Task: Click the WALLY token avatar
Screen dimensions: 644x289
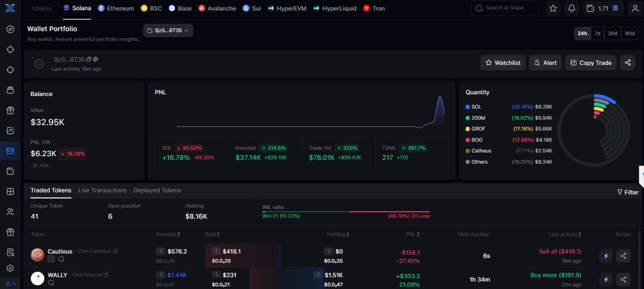Action: 37,279
